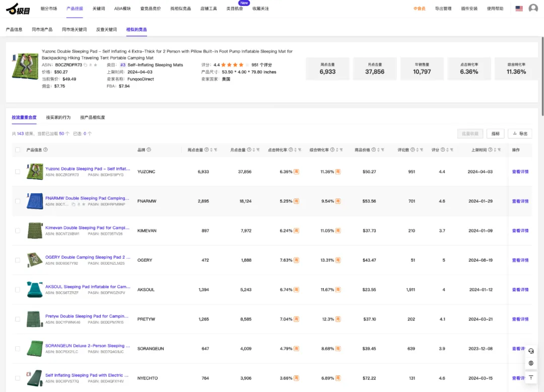Image resolution: width=544 pixels, height=392 pixels.
Task: Switch to the 按产品相似度 tab
Action: pyautogui.click(x=93, y=117)
